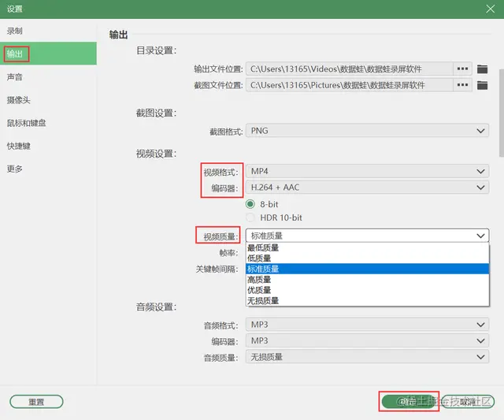Browse output file path with ellipsis button
504x420 pixels.
click(x=462, y=69)
